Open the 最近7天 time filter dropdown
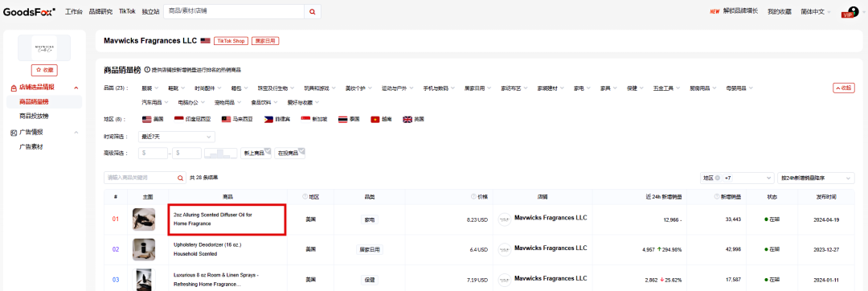Viewport: 868px width, 291px height. coord(177,137)
